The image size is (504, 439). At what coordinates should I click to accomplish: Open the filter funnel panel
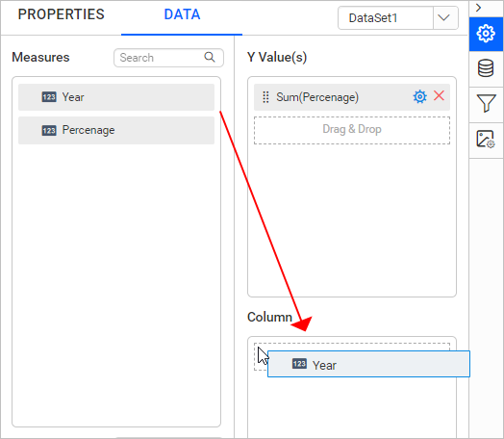pyautogui.click(x=486, y=104)
